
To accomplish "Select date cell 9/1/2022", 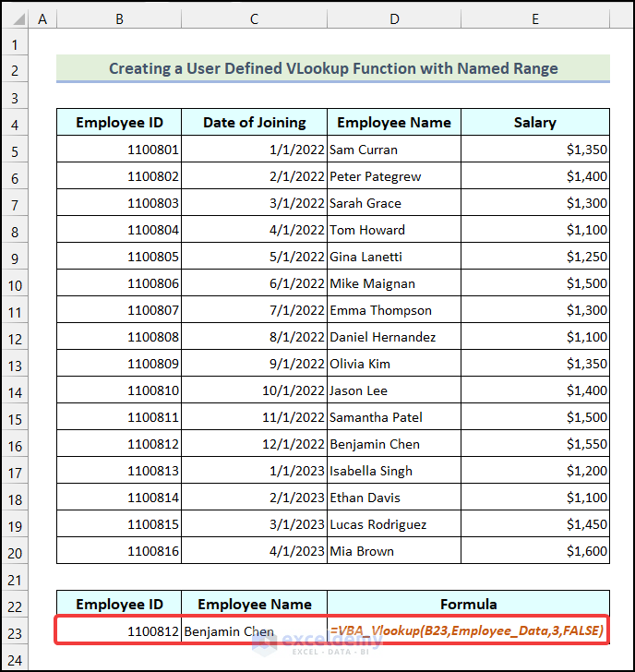I will pos(254,364).
